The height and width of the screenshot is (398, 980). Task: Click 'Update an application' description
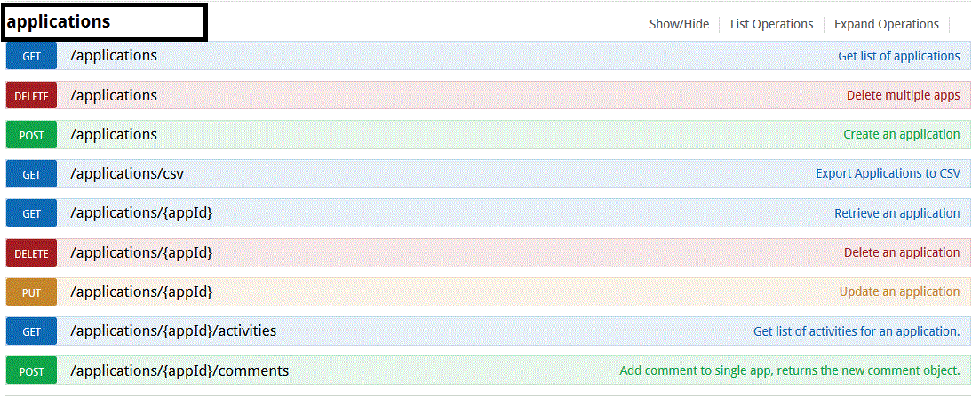click(899, 291)
